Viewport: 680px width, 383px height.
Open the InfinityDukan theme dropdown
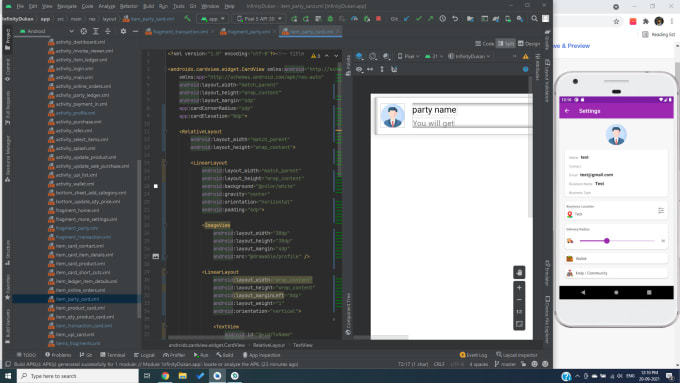click(469, 56)
